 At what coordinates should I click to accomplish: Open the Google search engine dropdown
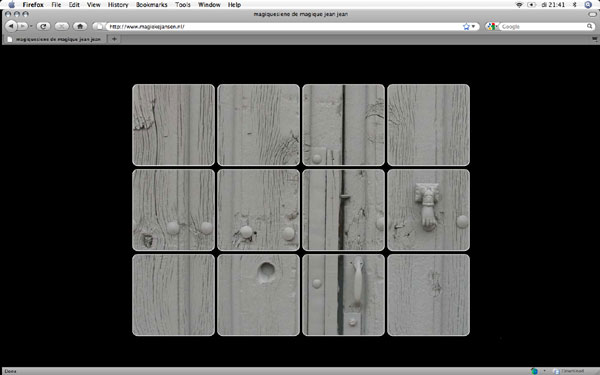click(491, 26)
